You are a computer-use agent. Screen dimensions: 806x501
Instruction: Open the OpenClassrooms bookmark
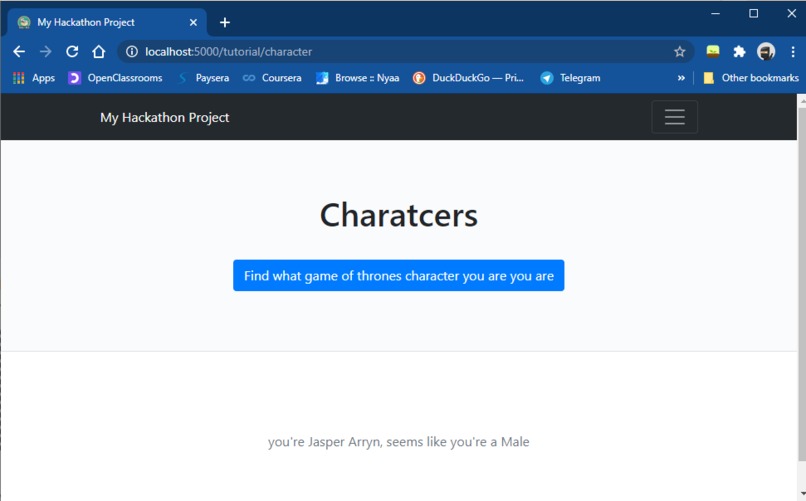115,78
